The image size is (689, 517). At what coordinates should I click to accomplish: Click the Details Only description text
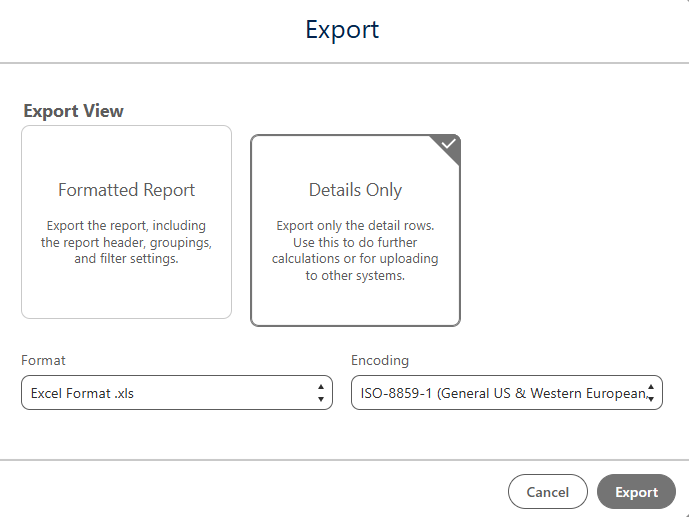pos(355,250)
